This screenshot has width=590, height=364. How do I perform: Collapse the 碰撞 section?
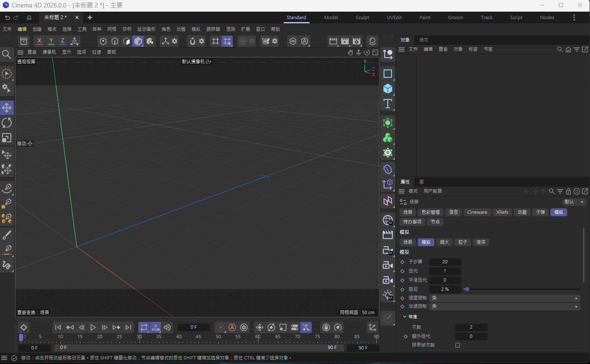404,317
